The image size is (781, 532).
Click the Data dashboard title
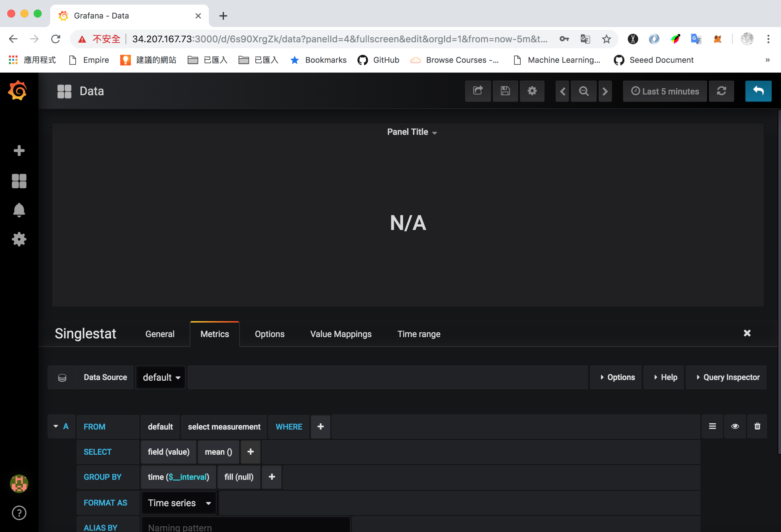pos(92,91)
